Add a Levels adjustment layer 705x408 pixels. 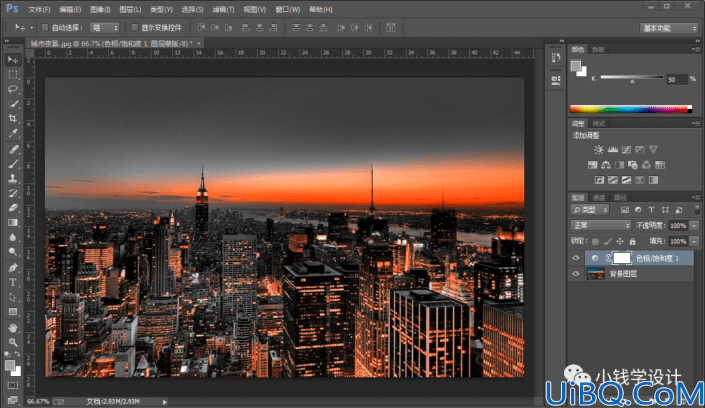(612, 150)
